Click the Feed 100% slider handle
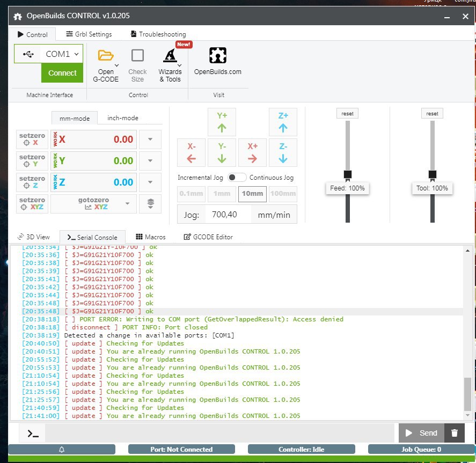 (x=348, y=174)
